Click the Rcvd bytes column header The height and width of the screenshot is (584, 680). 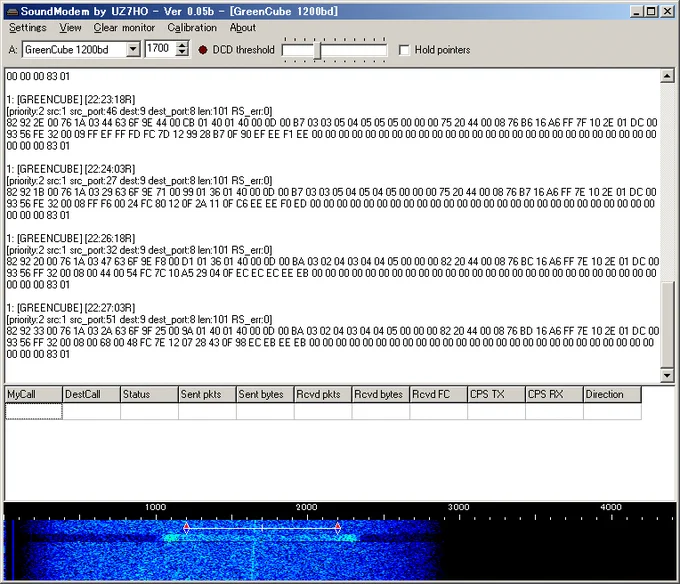coord(380,395)
